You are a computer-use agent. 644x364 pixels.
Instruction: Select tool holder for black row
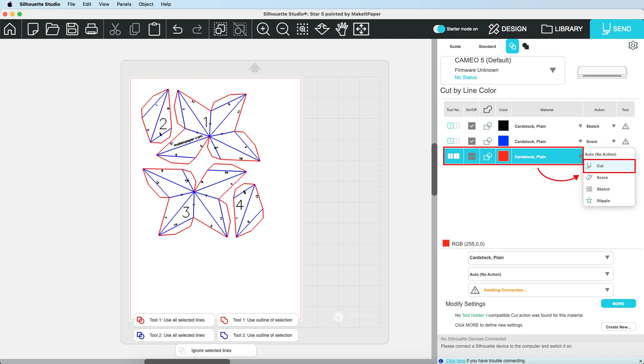click(453, 126)
